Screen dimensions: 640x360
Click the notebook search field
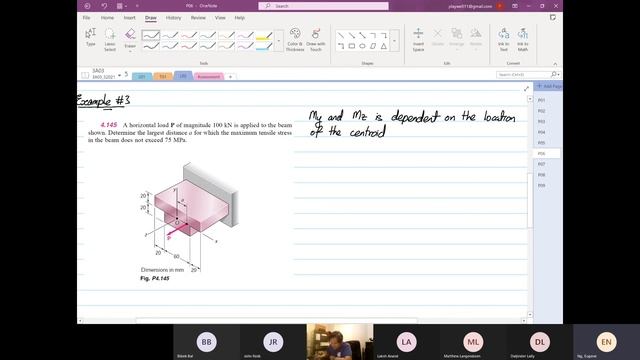coord(523,75)
